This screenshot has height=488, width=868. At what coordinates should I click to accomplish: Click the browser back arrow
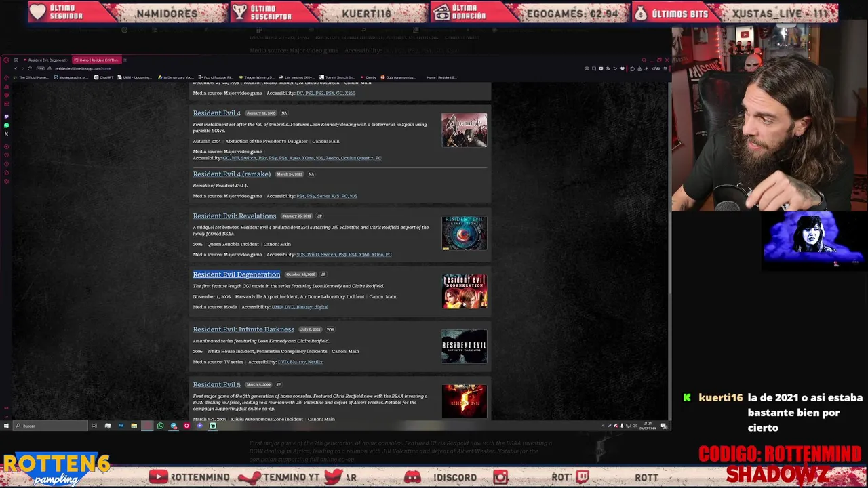coord(16,68)
